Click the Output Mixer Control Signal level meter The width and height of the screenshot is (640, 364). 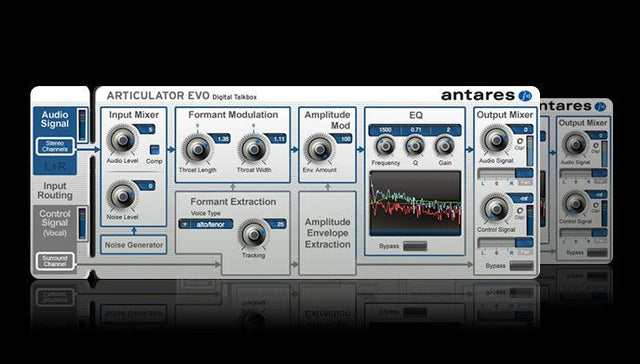point(530,220)
